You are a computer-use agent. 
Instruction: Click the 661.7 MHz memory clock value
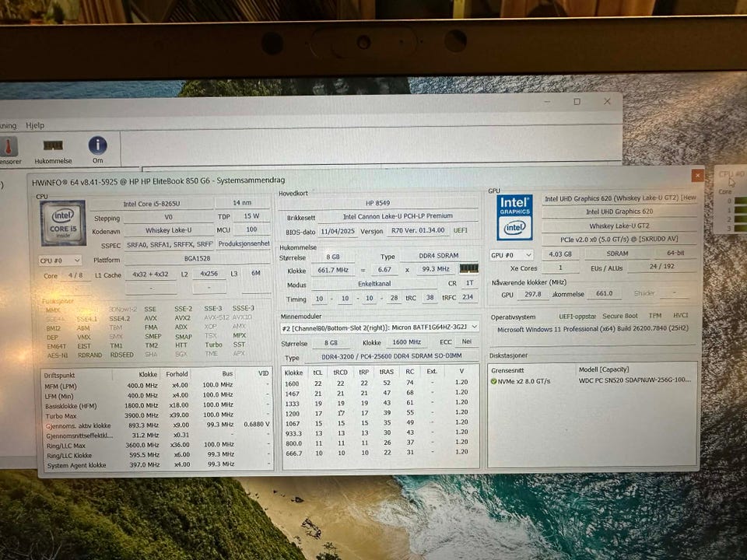pyautogui.click(x=333, y=270)
